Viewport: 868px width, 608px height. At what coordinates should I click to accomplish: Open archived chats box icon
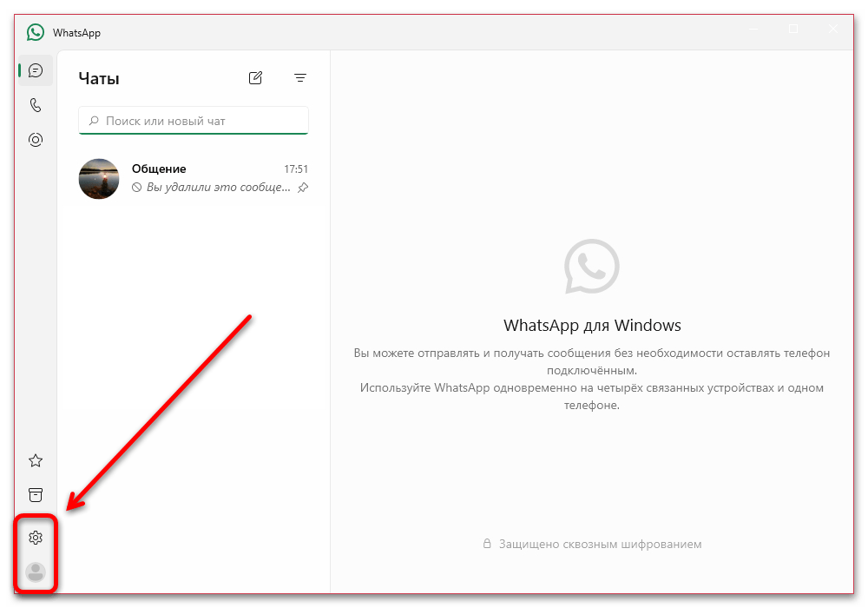[36, 495]
